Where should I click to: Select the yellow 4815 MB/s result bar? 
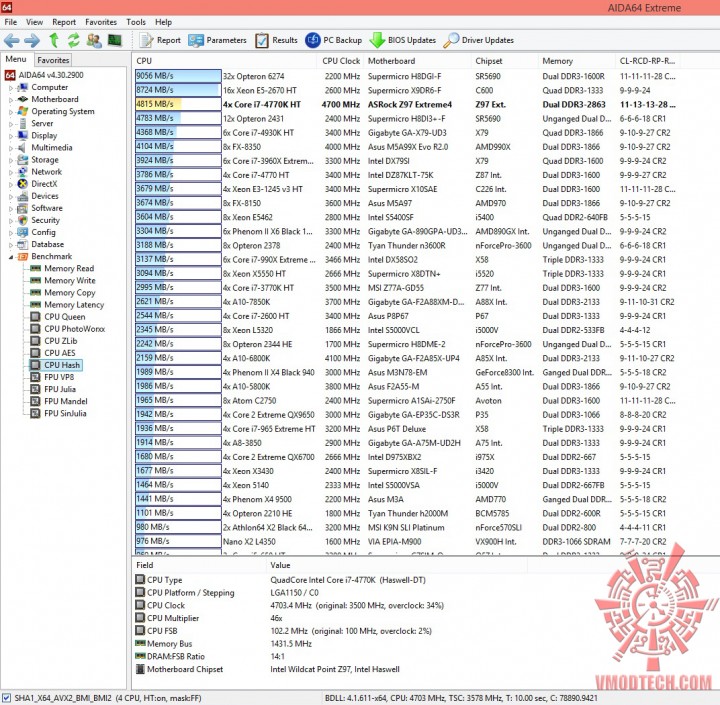178,104
